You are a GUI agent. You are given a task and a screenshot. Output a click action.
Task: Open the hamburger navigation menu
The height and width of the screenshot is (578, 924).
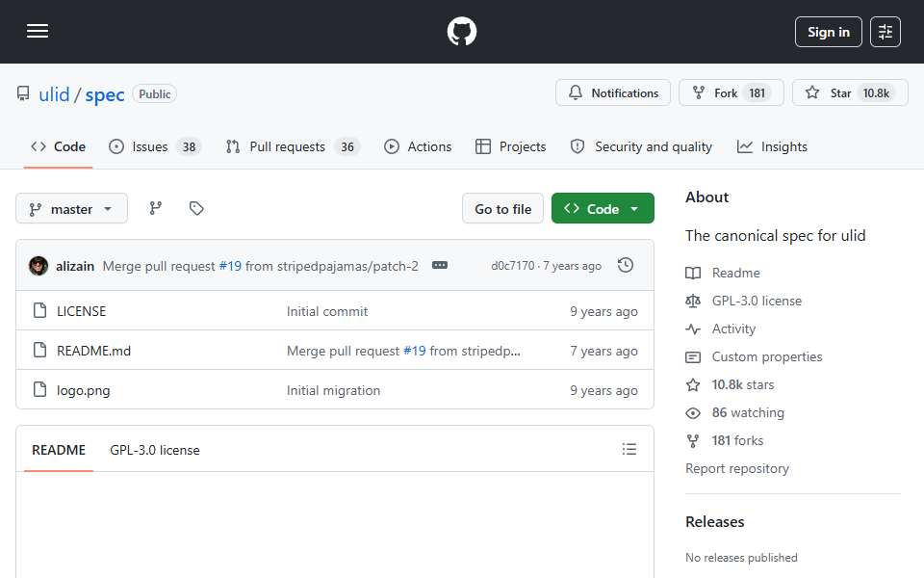pyautogui.click(x=38, y=31)
